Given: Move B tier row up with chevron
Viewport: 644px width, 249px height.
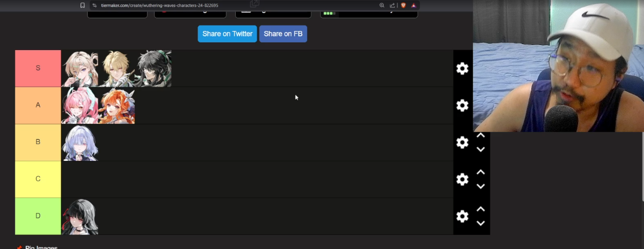Looking at the screenshot, I should tap(481, 135).
